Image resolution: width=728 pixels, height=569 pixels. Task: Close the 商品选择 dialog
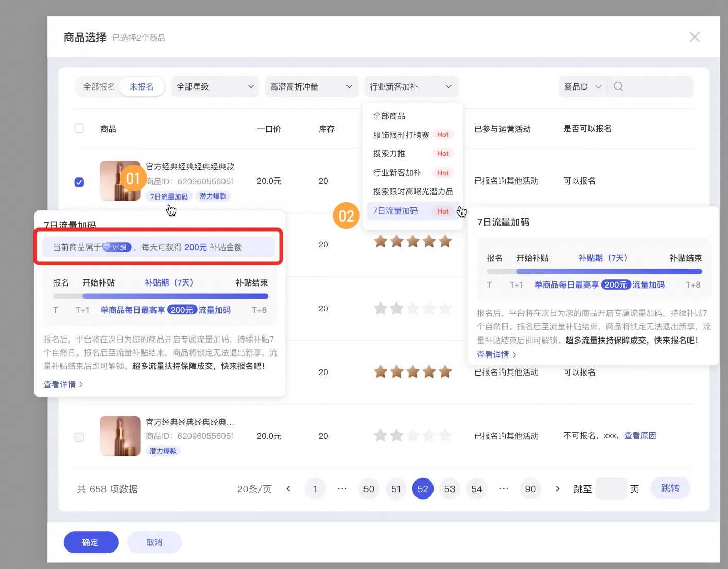pos(695,37)
